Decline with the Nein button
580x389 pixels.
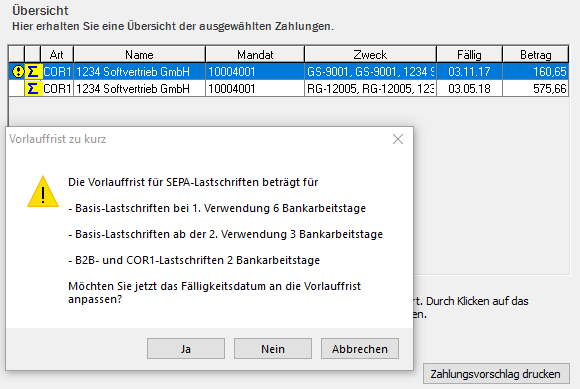[x=273, y=348]
